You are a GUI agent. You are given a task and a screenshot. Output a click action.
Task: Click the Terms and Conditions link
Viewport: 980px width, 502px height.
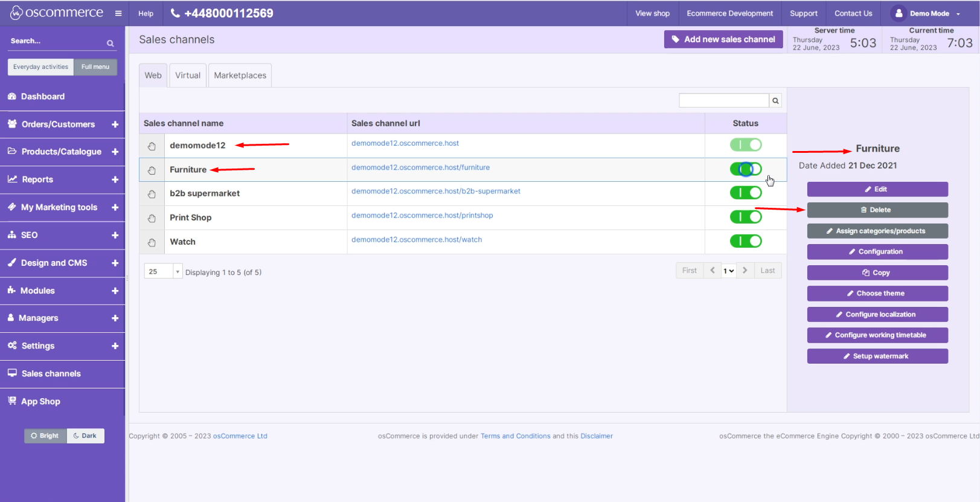tap(515, 436)
